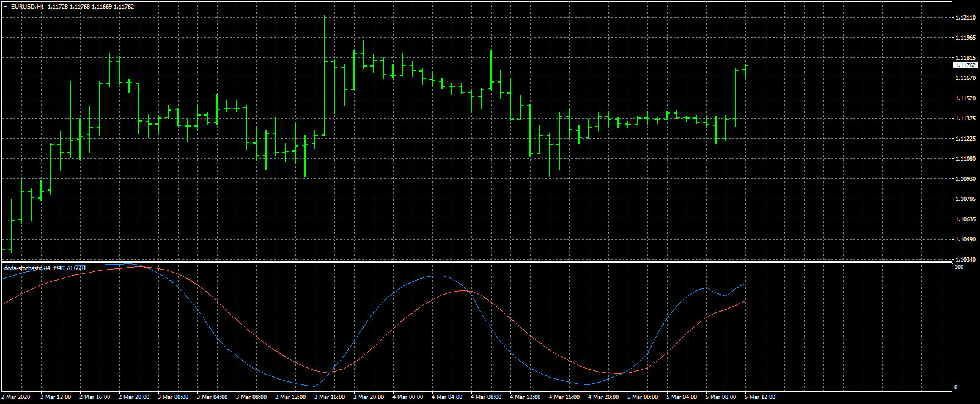Click the EURUSD,H1 chart title
980x404 pixels.
click(x=27, y=7)
